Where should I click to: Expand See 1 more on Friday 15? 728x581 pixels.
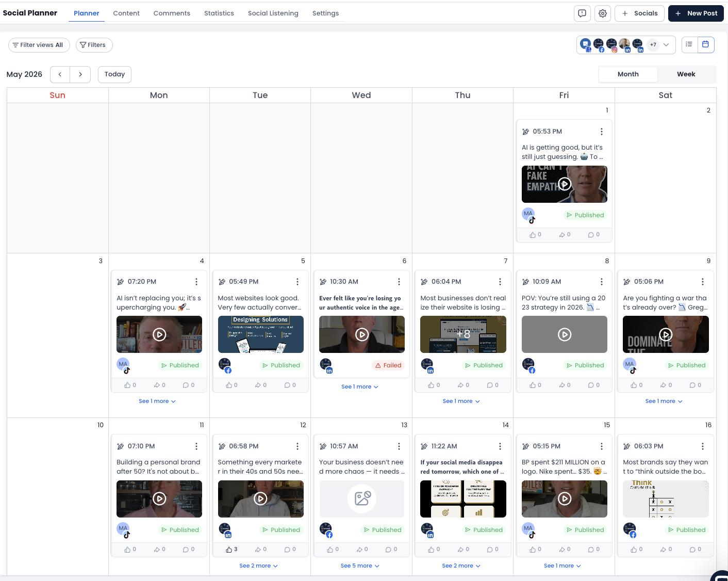point(562,566)
